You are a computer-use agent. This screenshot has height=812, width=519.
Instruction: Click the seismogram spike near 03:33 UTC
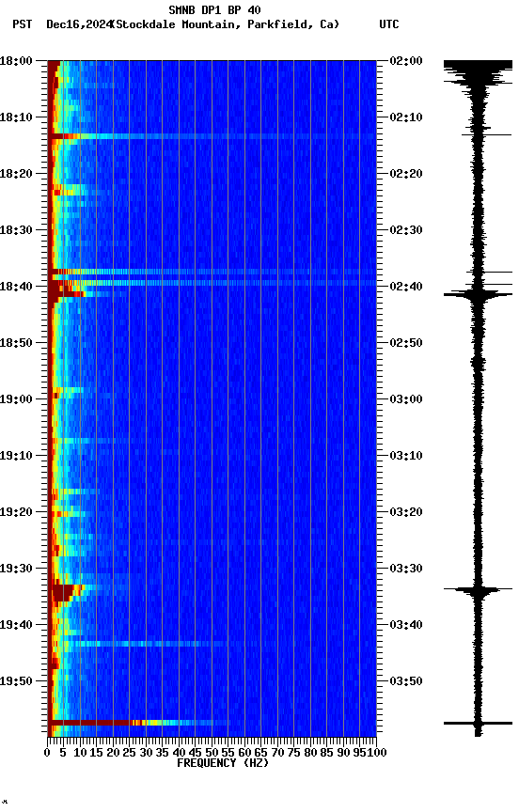pyautogui.click(x=478, y=589)
